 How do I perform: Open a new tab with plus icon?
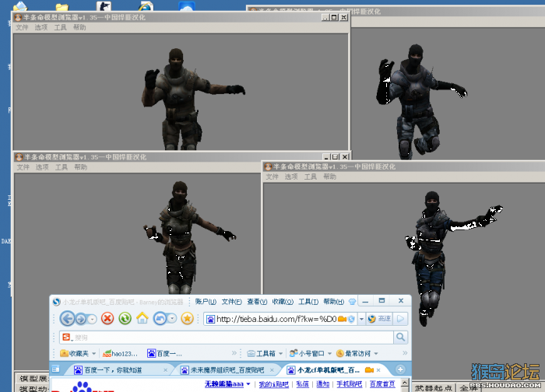click(400, 369)
